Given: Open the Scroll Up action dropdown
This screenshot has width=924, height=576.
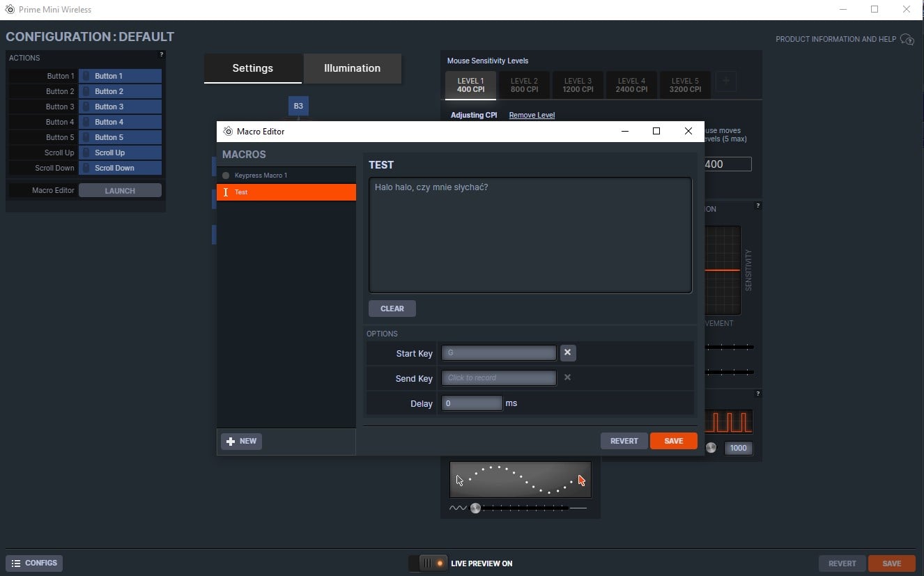Looking at the screenshot, I should click(120, 153).
